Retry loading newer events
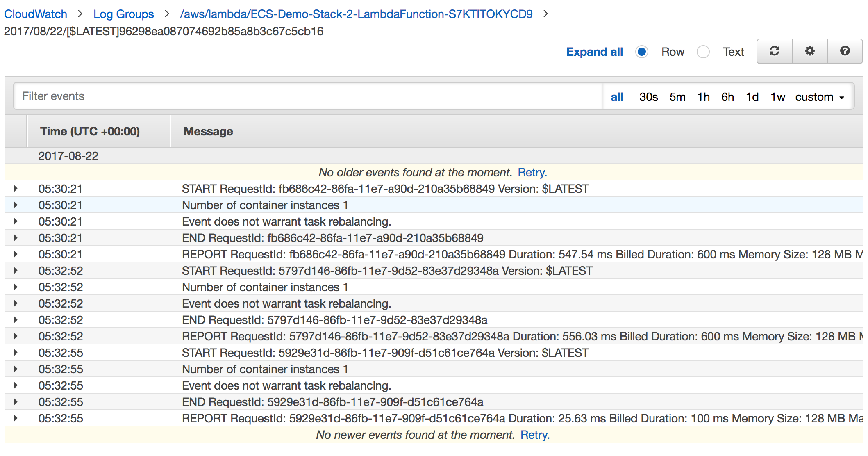 click(534, 435)
